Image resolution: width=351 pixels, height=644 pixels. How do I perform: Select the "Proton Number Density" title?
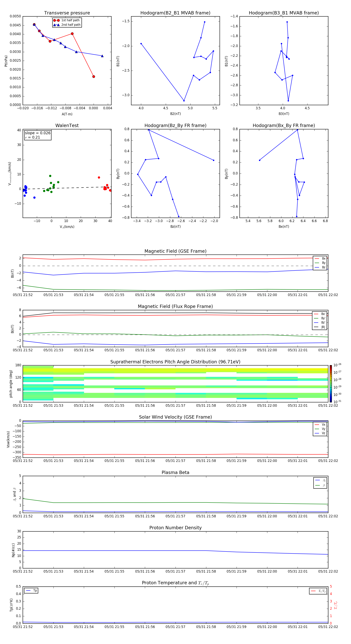175,528
